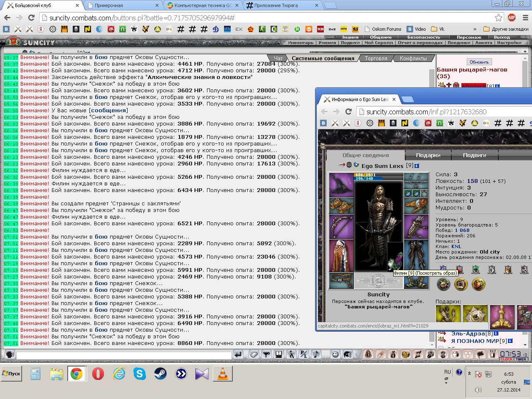The image size is (532, 399).
Task: Open the Vk bookmarks folder
Action: 438,29
